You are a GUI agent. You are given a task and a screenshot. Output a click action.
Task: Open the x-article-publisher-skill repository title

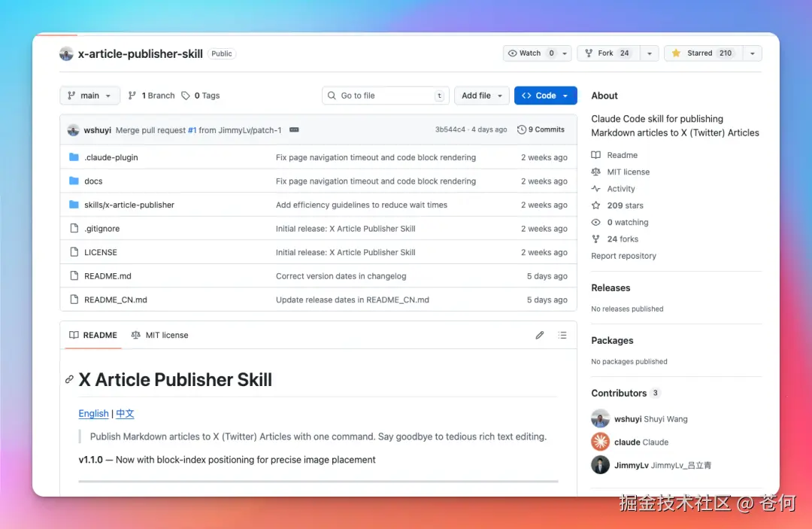tap(141, 54)
